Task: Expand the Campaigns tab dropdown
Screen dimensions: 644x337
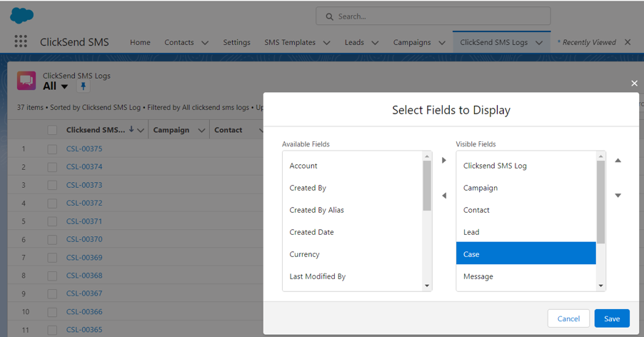Action: point(442,43)
